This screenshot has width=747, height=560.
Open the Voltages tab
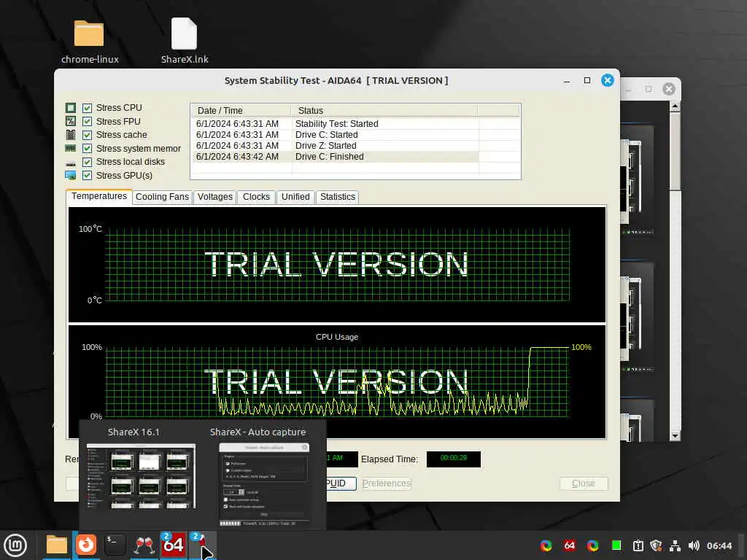215,197
